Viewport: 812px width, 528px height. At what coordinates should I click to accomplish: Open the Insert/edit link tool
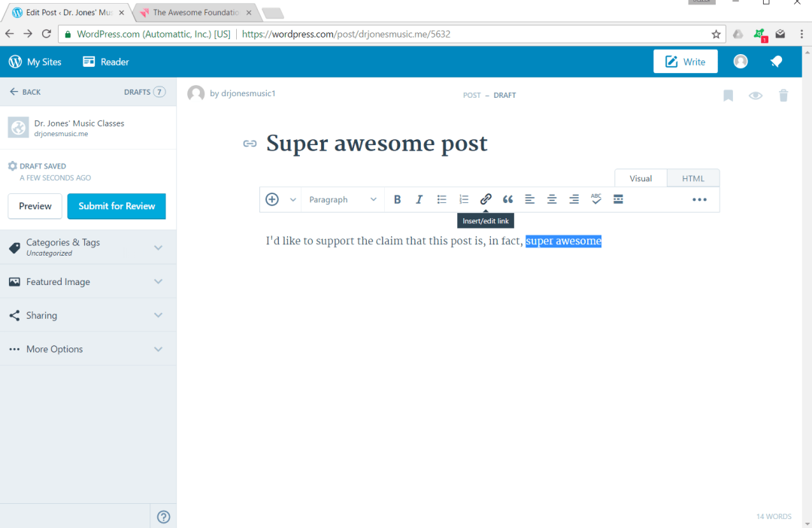486,199
